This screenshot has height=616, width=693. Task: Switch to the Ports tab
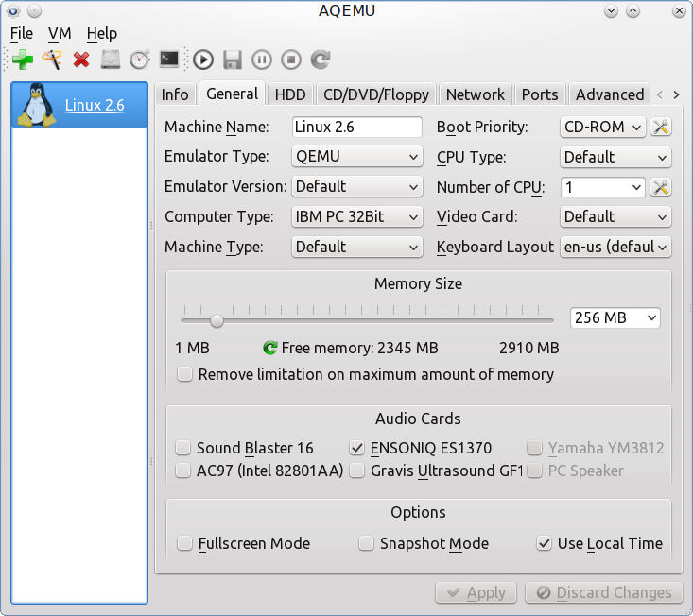(540, 94)
